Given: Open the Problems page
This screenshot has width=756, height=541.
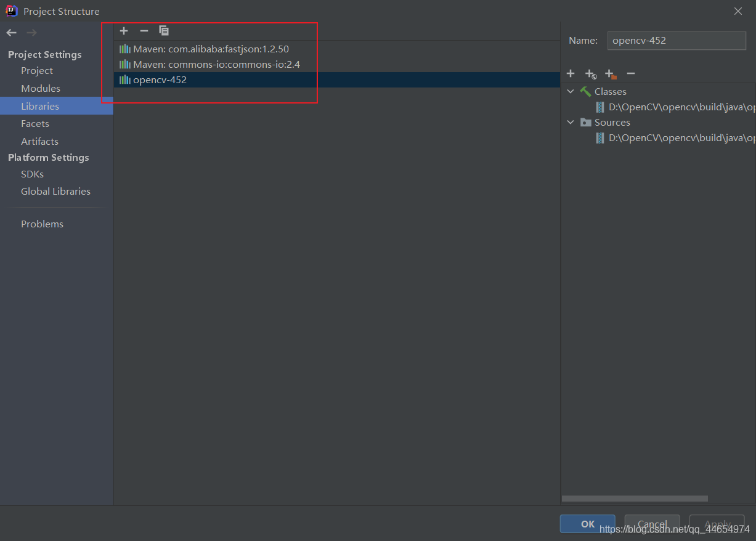Looking at the screenshot, I should [x=42, y=224].
